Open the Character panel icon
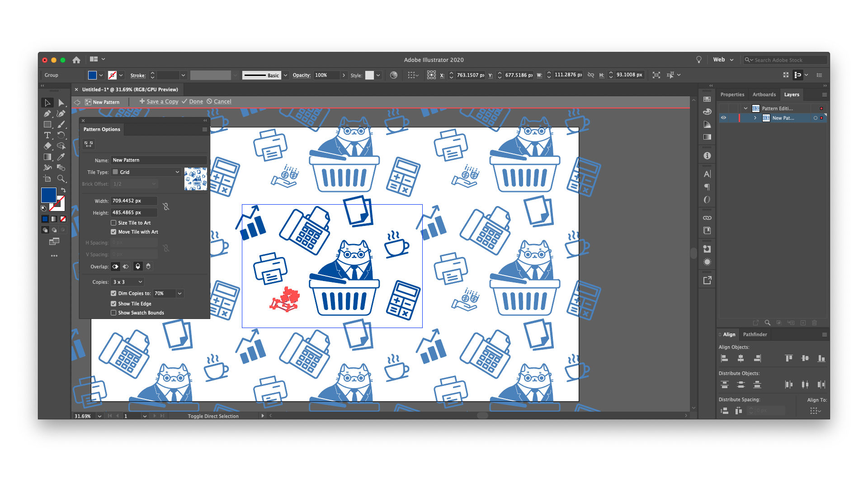The height and width of the screenshot is (488, 868). 707,174
